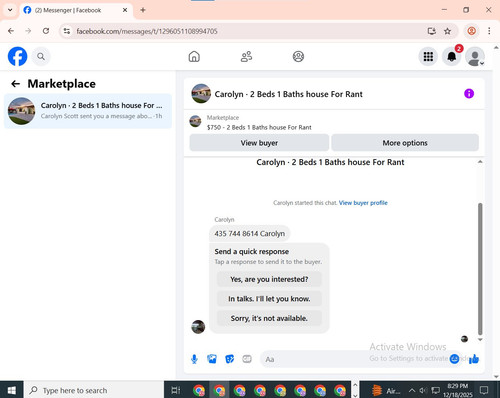Send quick response "Sorry, it's not available."
This screenshot has height=398, width=500.
269,318
